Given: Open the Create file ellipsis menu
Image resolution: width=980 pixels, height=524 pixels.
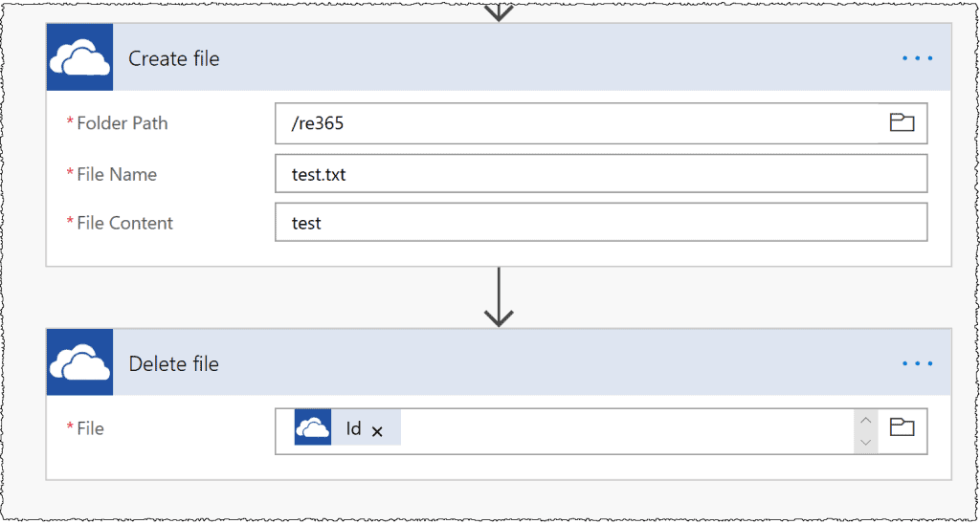Looking at the screenshot, I should tap(918, 58).
